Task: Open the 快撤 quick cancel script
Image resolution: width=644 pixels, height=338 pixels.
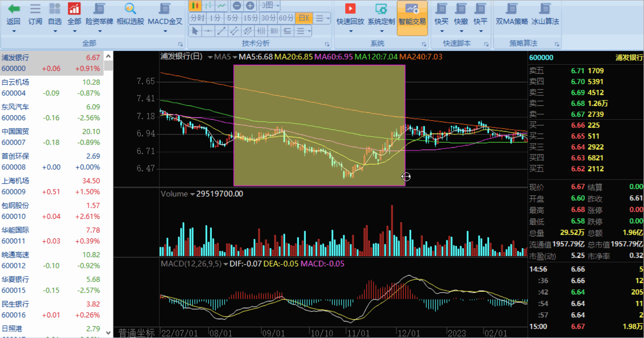Action: pyautogui.click(x=461, y=8)
